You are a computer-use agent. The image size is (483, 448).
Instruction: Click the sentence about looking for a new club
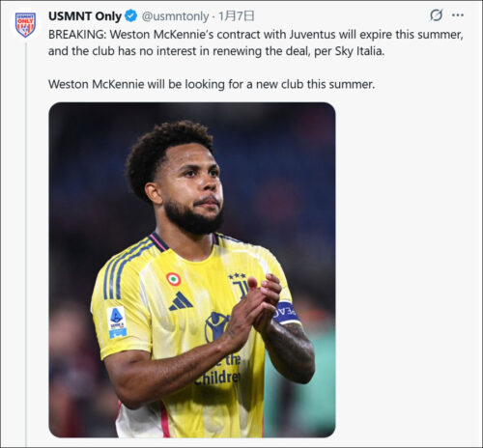pos(212,84)
